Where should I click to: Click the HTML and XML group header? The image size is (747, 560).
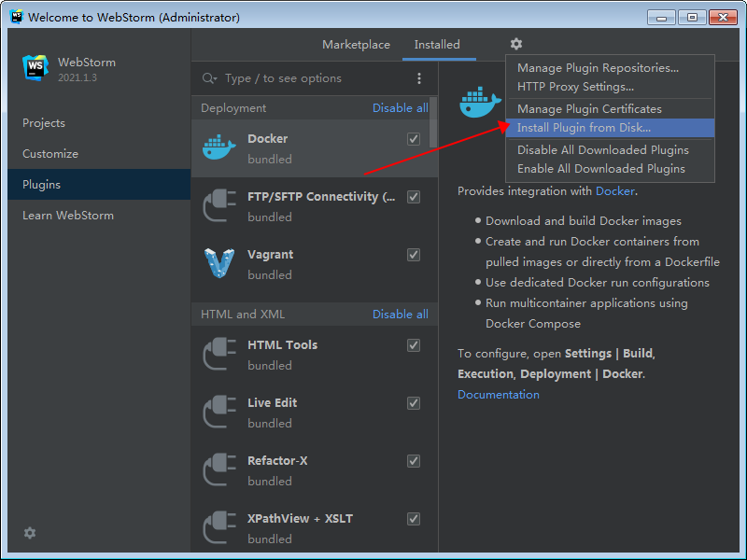pyautogui.click(x=243, y=315)
